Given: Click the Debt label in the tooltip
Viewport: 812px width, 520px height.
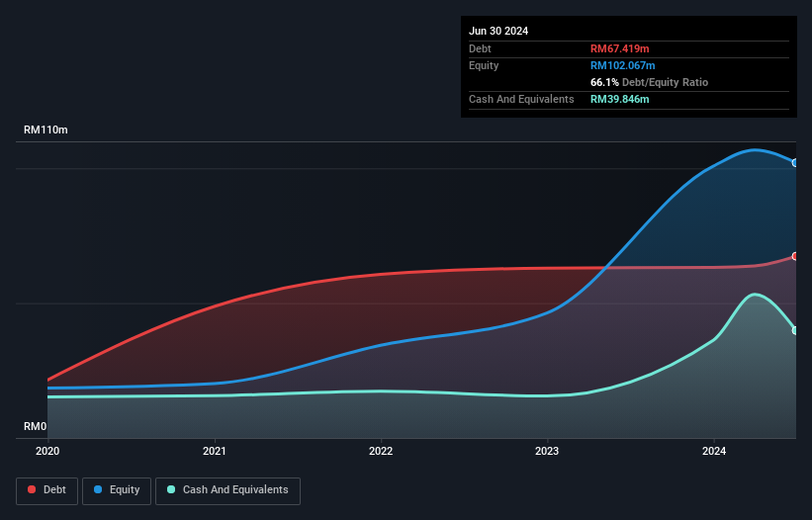Looking at the screenshot, I should tap(480, 48).
